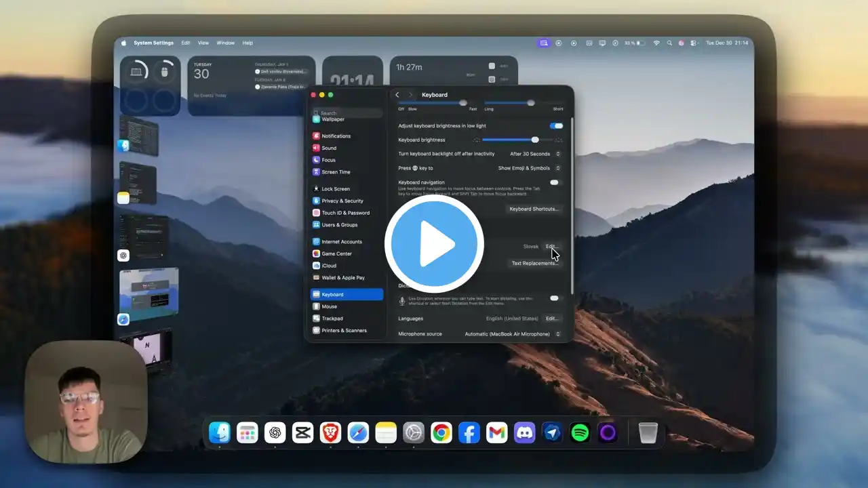The width and height of the screenshot is (868, 488).
Task: Click the Trackpad sidebar icon
Action: click(x=316, y=319)
